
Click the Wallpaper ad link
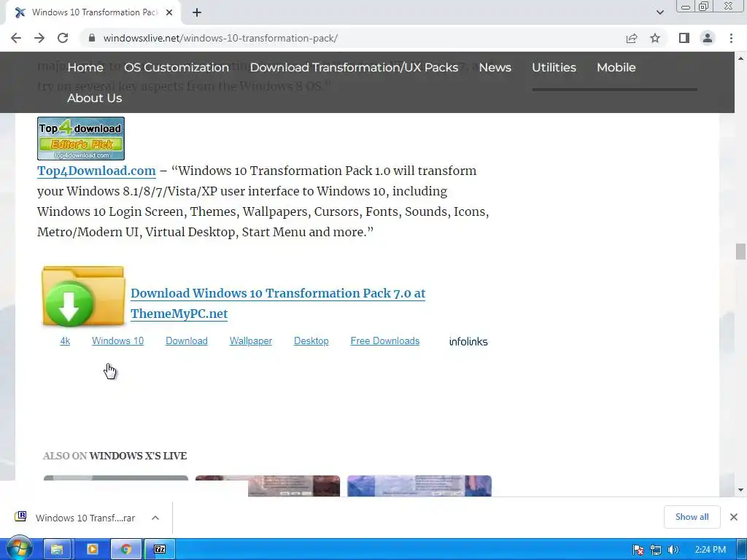point(251,341)
